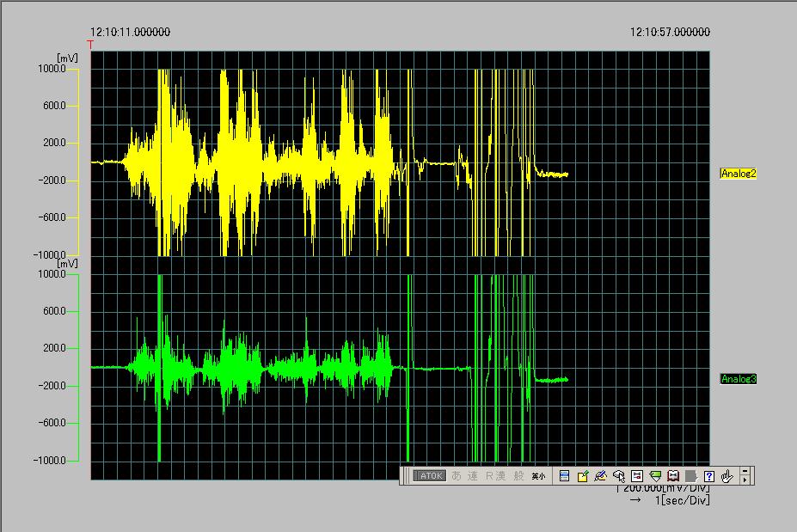797x532 pixels.
Task: Click the green axis 200.0 label
Action: 54,348
